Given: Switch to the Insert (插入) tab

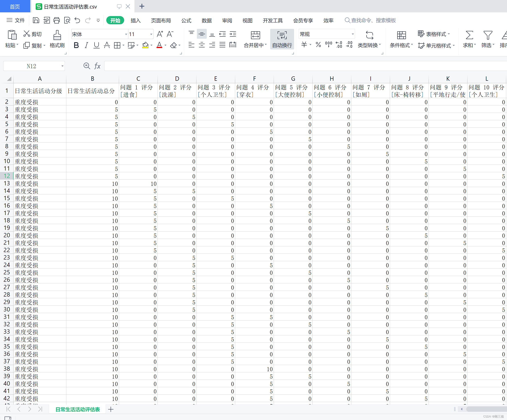Looking at the screenshot, I should tap(136, 21).
